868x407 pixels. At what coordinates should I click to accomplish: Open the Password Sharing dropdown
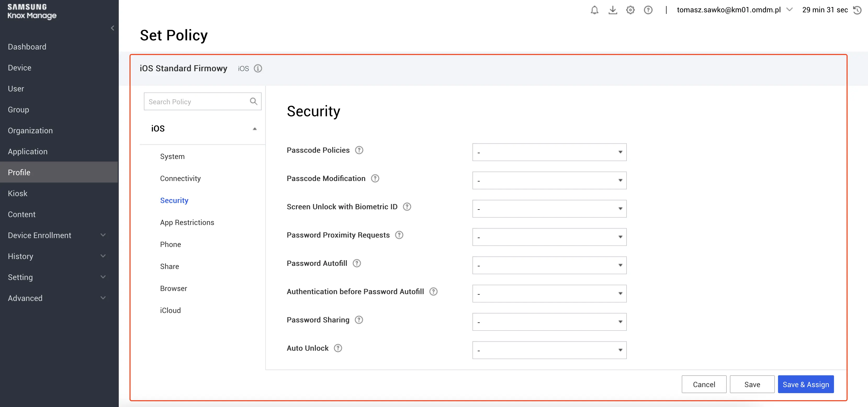[x=549, y=322]
